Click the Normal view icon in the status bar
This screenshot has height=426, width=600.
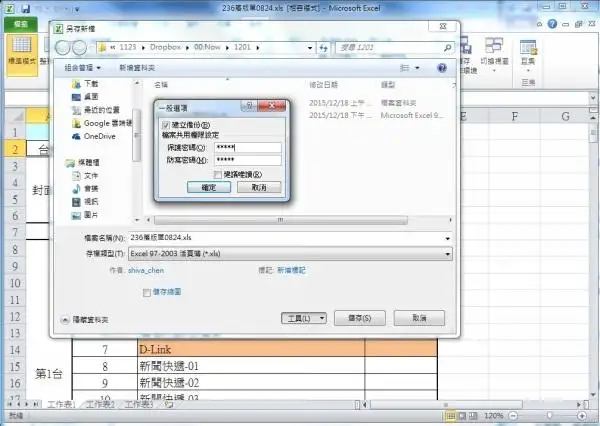click(451, 416)
